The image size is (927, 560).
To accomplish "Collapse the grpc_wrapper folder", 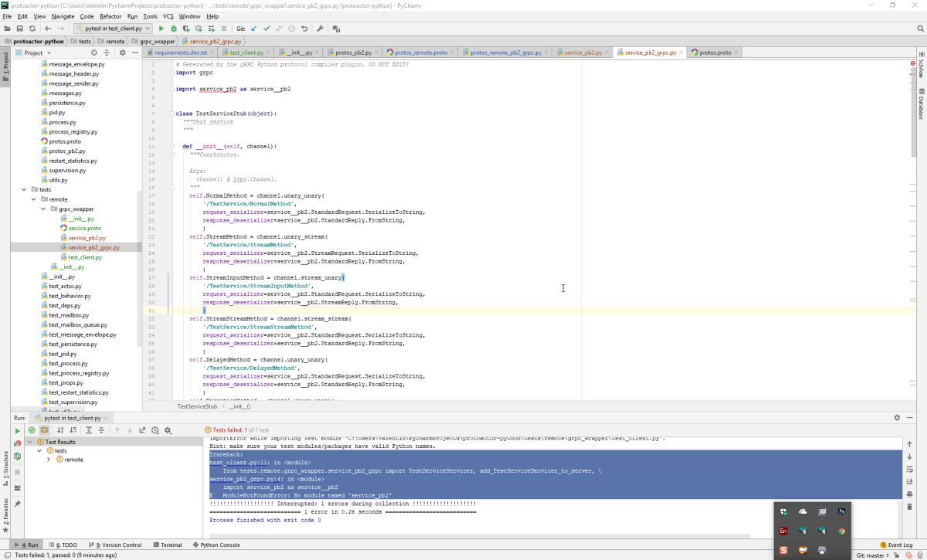I will click(44, 209).
